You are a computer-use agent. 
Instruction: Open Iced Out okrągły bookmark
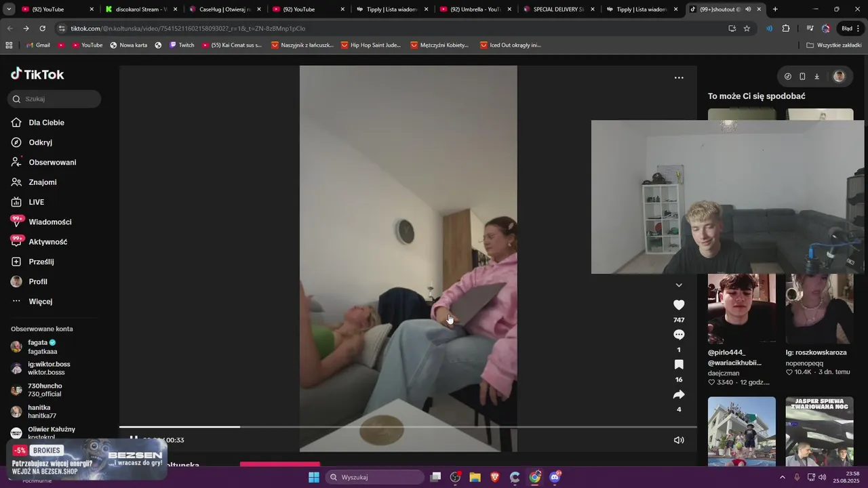pyautogui.click(x=511, y=45)
